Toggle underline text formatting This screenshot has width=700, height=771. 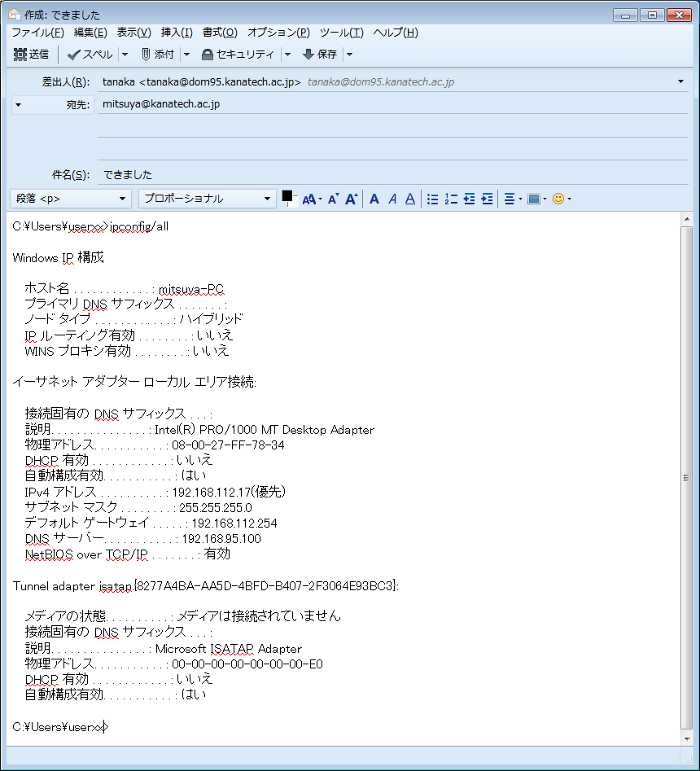pos(410,199)
